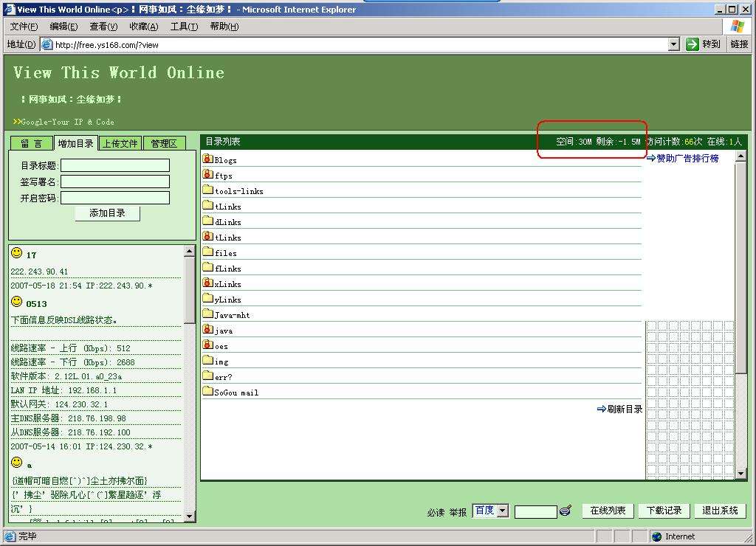Open the 编辑(E) menu

click(x=63, y=27)
